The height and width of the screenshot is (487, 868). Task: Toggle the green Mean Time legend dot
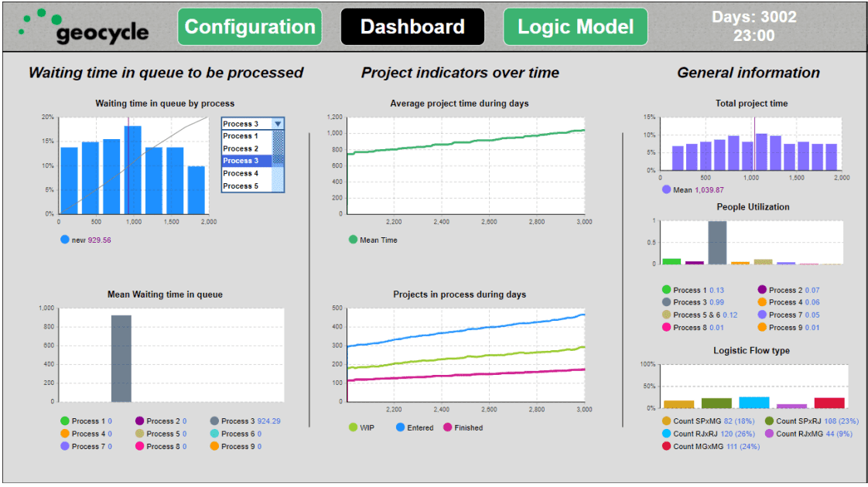tap(354, 240)
